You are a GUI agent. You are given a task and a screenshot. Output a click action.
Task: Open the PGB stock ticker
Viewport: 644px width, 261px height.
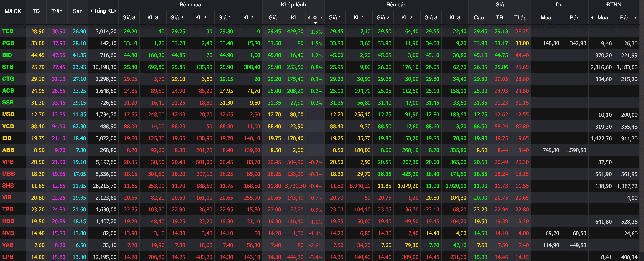pyautogui.click(x=8, y=43)
